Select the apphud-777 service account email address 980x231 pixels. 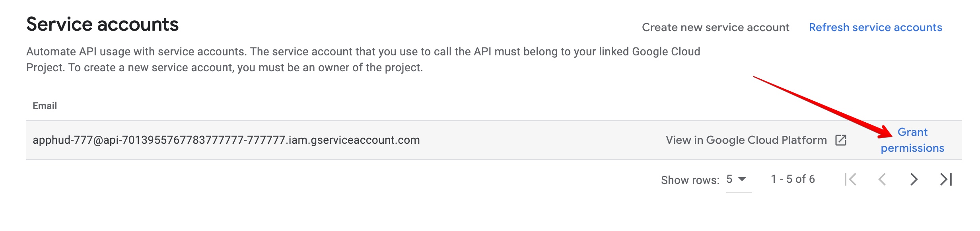[226, 140]
